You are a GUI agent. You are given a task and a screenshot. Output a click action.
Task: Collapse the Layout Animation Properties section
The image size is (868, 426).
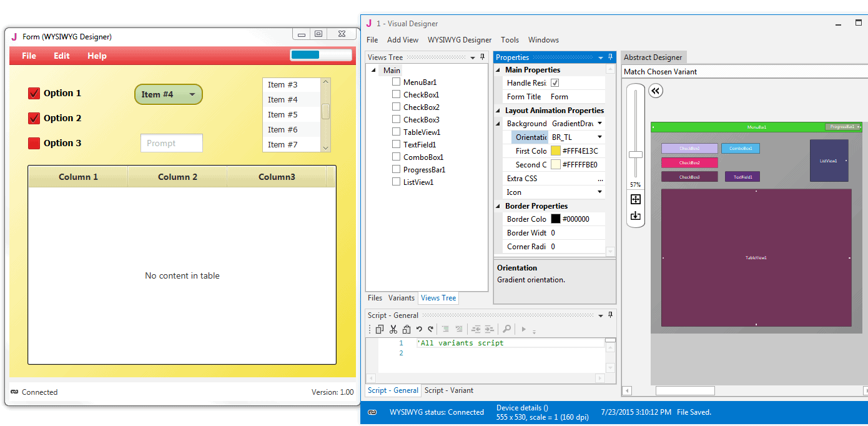tap(498, 111)
